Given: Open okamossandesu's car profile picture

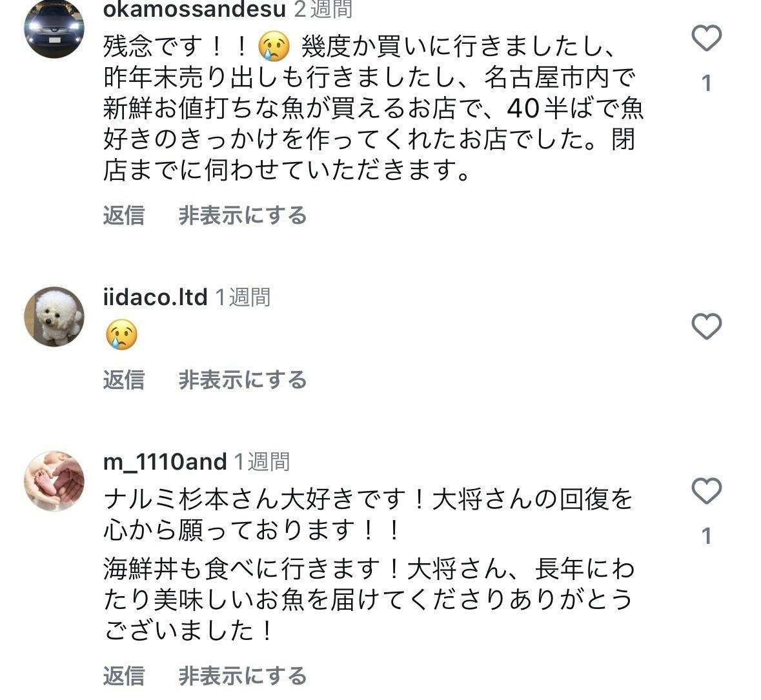Looking at the screenshot, I should tap(54, 27).
